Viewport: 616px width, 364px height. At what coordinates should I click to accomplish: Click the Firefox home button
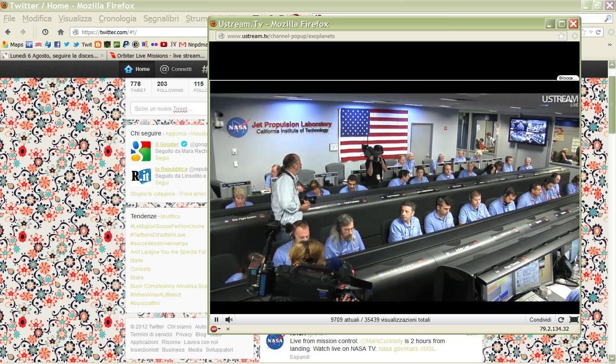tap(61, 32)
